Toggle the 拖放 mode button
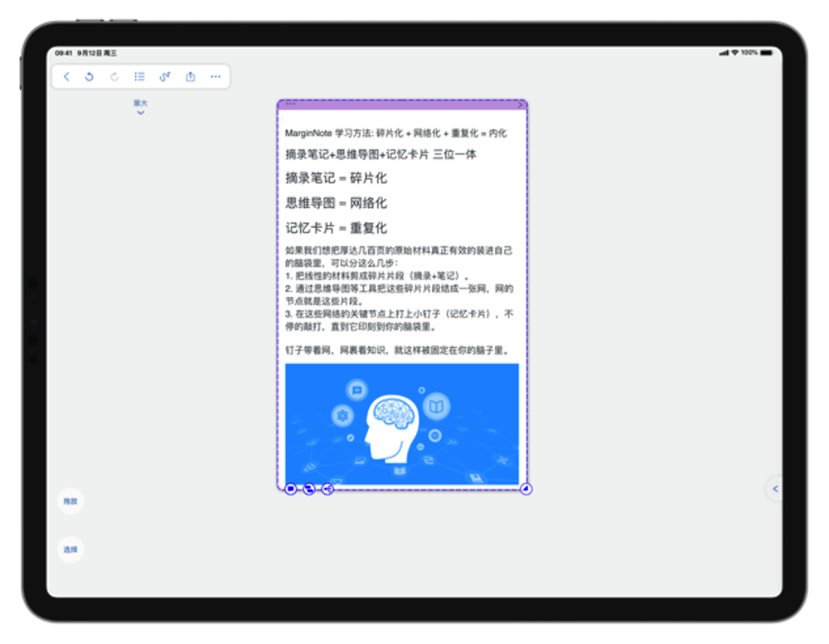Screen dimensions: 829x644 70,501
